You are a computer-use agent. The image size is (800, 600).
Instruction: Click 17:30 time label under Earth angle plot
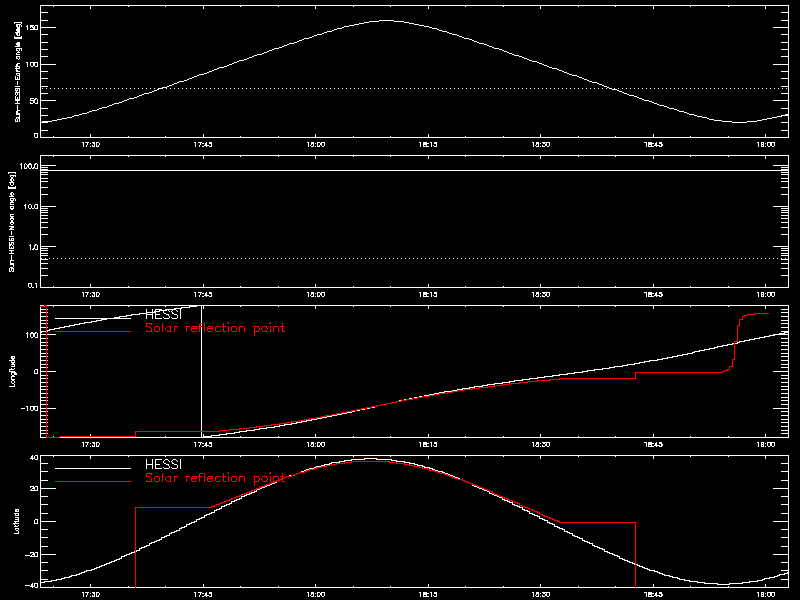click(x=90, y=145)
